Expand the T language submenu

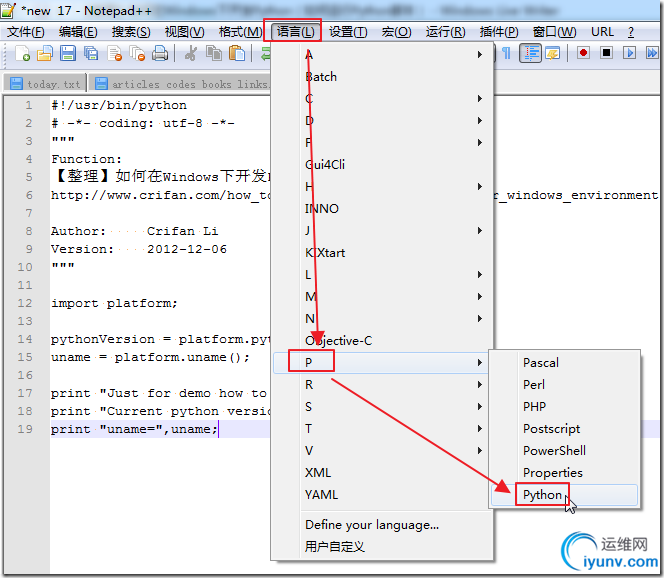382,429
